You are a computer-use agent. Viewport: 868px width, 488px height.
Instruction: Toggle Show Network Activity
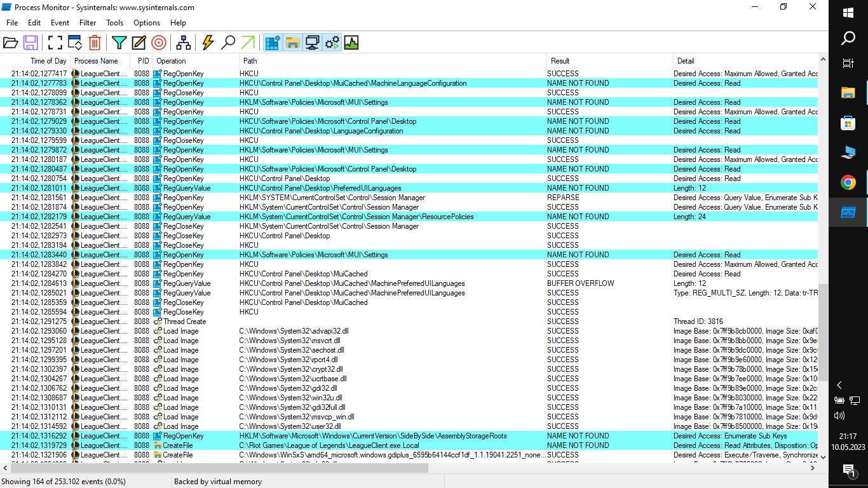312,43
